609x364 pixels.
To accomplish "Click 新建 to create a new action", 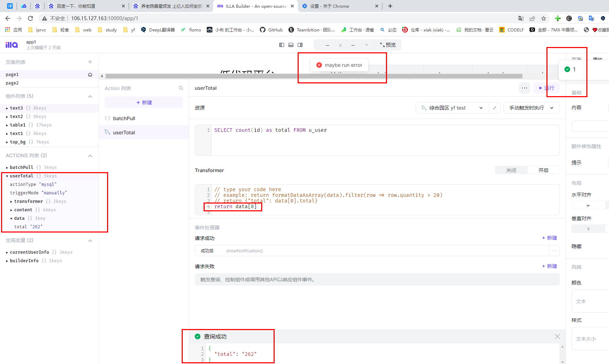I will tap(144, 102).
